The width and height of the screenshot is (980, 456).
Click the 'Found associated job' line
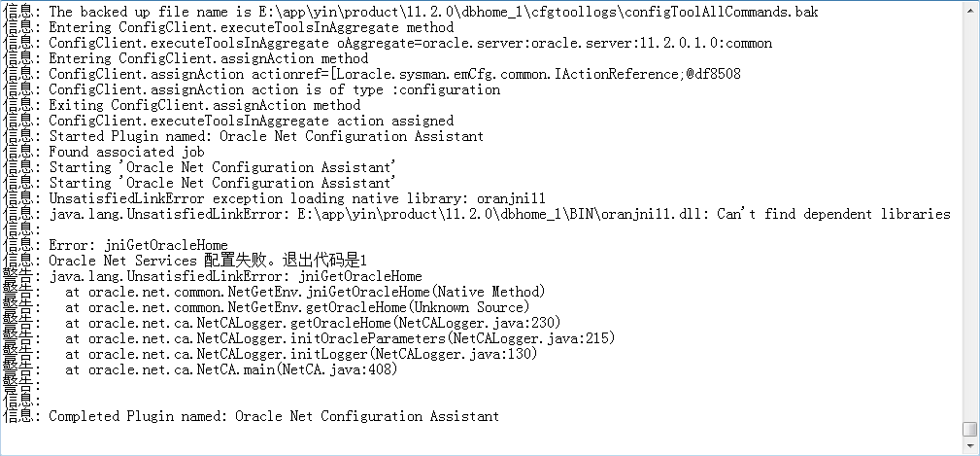point(104,152)
